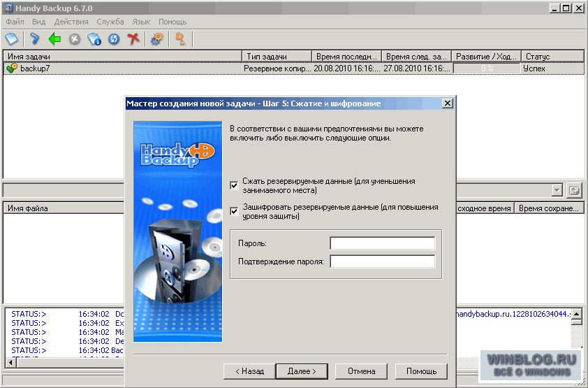This screenshot has height=388, width=588.
Task: Click the Время последн... column header
Action: pyautogui.click(x=346, y=57)
